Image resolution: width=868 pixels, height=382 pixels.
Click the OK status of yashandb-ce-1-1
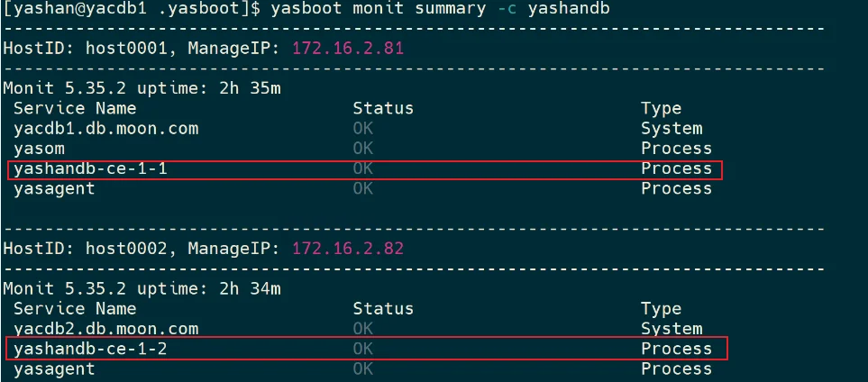click(x=363, y=168)
